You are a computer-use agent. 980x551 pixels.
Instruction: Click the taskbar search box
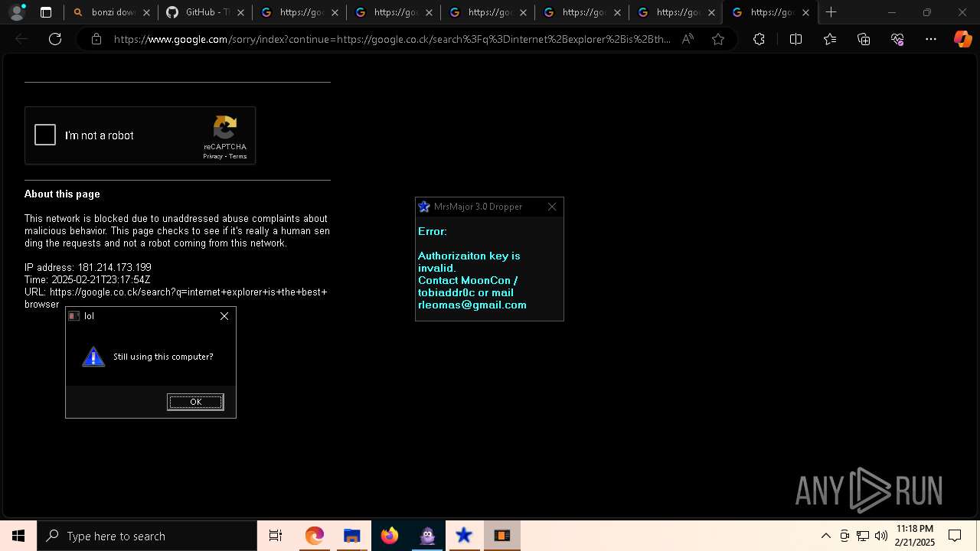147,536
